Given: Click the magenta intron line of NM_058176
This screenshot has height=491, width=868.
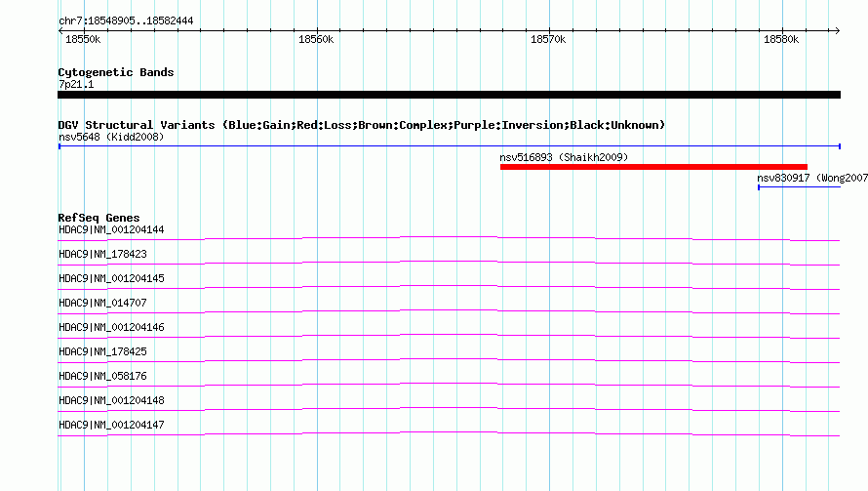Looking at the screenshot, I should [x=449, y=384].
